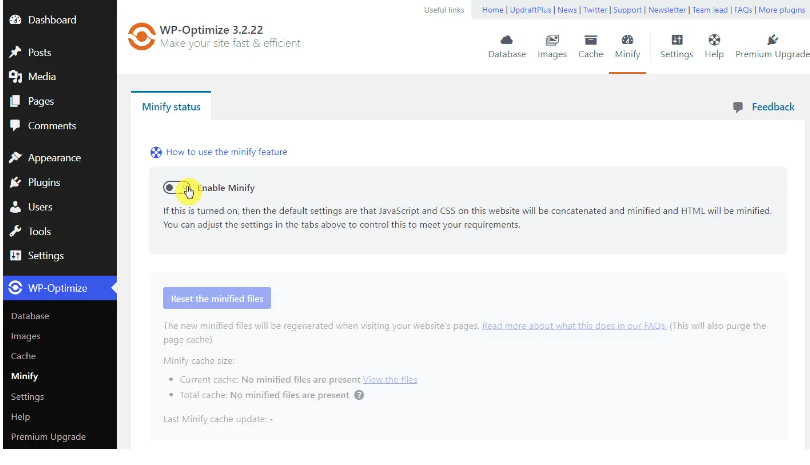The height and width of the screenshot is (465, 810).
Task: Click UpdraftPlus useful link
Action: point(531,10)
